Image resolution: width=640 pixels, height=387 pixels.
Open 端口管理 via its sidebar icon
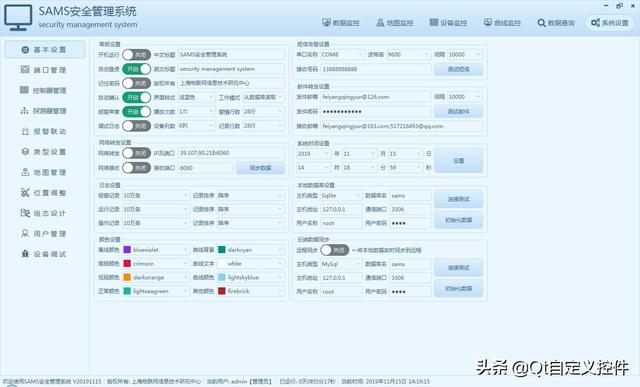[x=25, y=70]
